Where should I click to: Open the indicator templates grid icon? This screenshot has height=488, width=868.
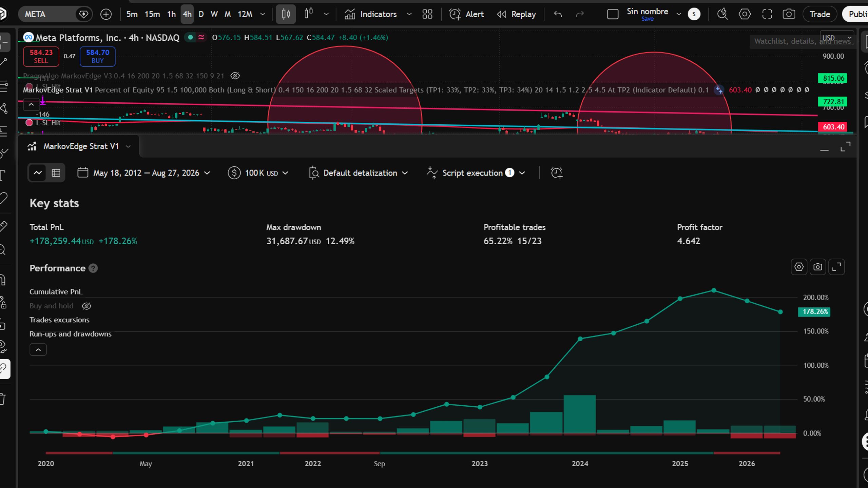(427, 14)
